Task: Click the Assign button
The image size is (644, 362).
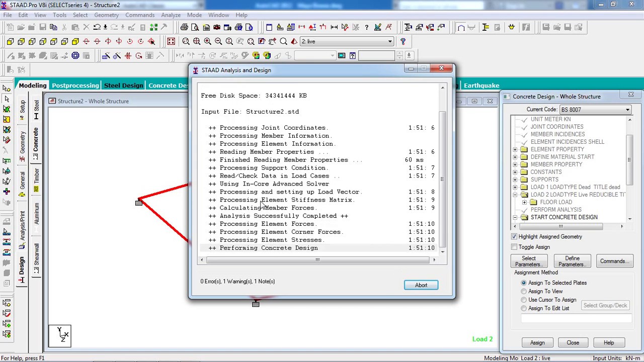Action: (x=537, y=343)
